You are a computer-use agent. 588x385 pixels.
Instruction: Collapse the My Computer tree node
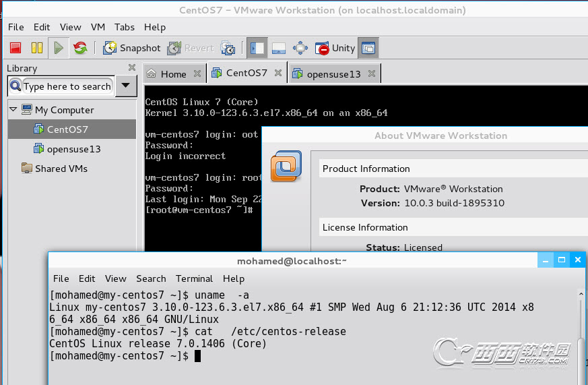pos(13,110)
